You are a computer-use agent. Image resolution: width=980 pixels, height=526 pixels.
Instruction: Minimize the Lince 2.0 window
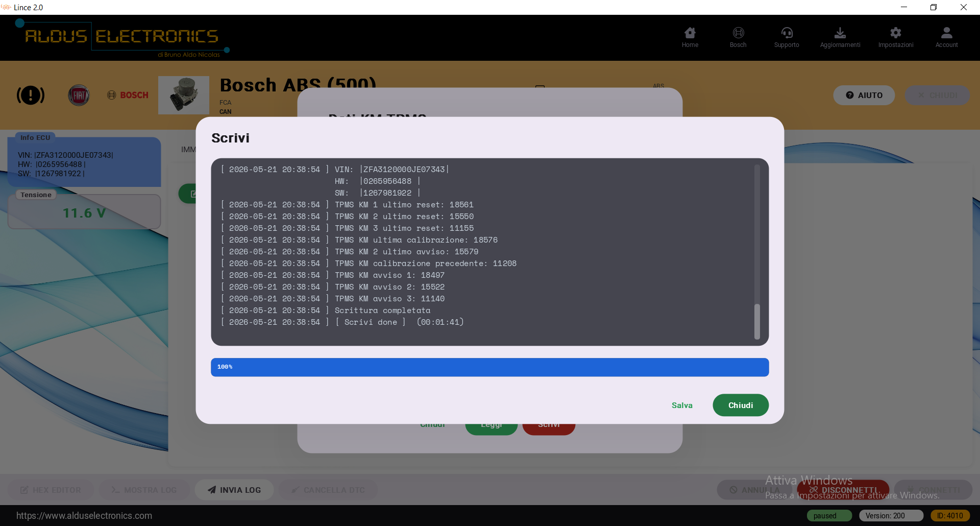904,7
